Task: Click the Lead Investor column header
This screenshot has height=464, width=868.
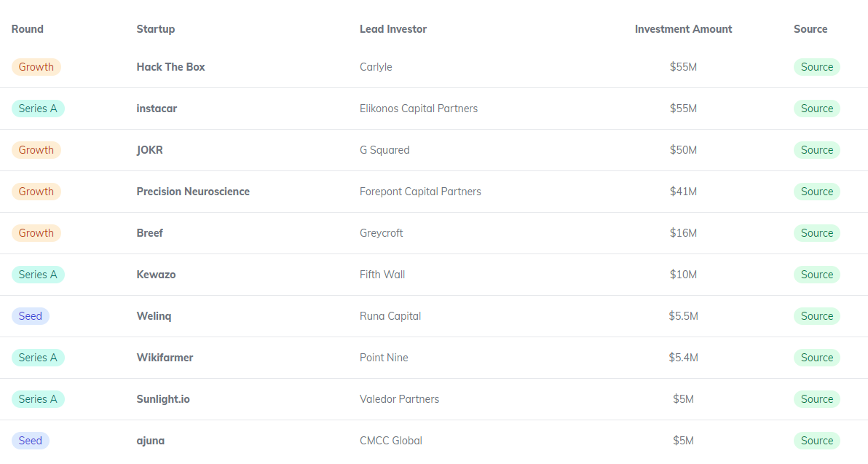Action: [x=393, y=29]
